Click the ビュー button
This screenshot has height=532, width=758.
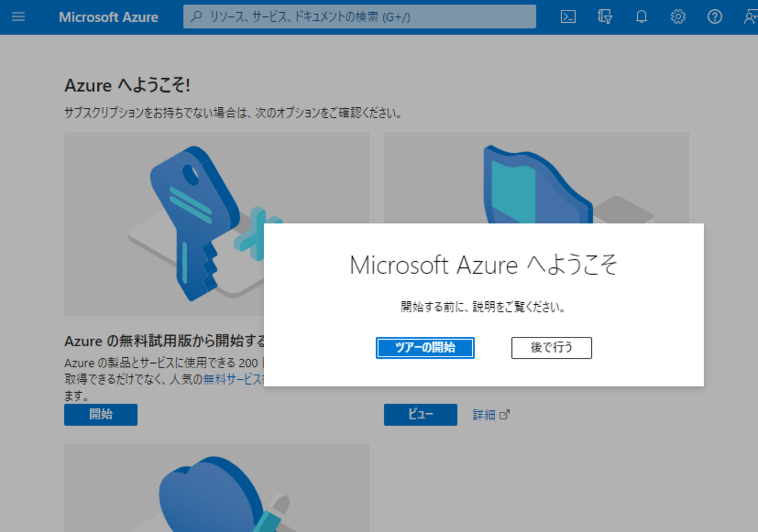420,414
